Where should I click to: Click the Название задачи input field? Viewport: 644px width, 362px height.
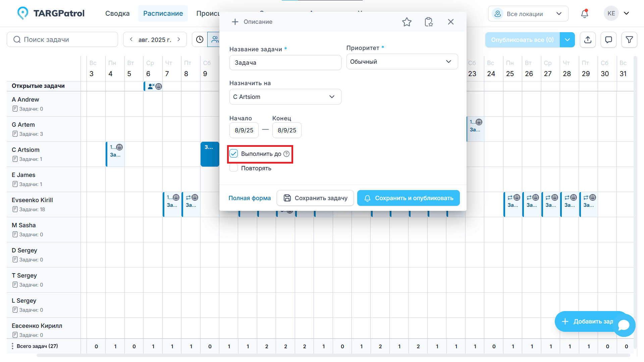(285, 63)
